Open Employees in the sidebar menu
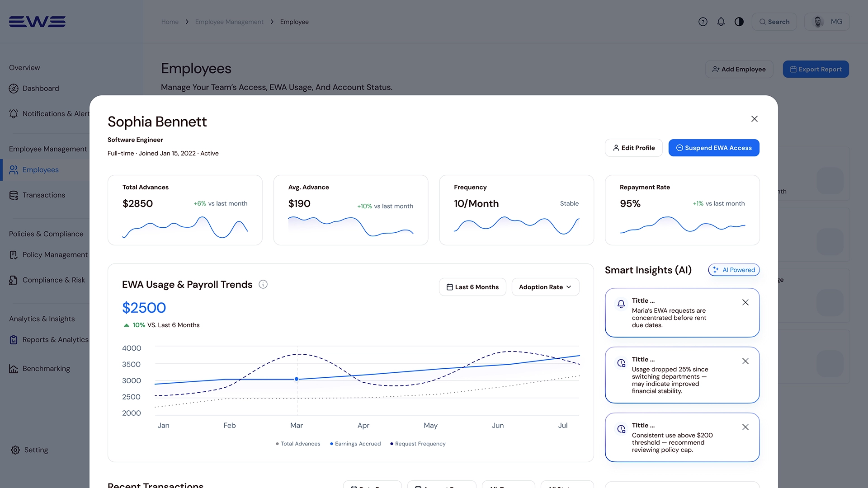868x488 pixels. [41, 170]
